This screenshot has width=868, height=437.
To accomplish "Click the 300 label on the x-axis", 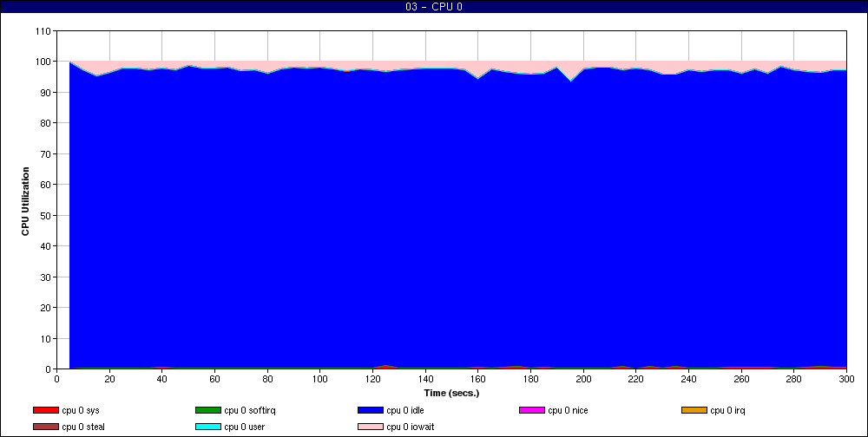I will [846, 379].
